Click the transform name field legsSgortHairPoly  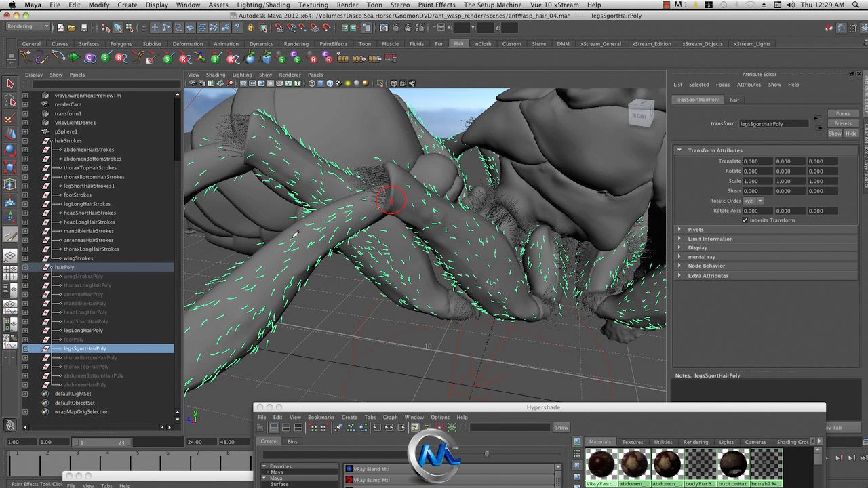(774, 124)
